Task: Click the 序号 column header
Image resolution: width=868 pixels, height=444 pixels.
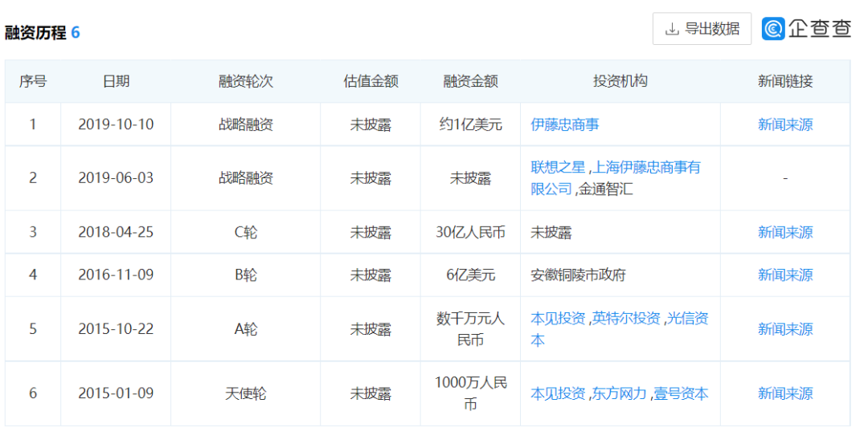Action: point(33,81)
